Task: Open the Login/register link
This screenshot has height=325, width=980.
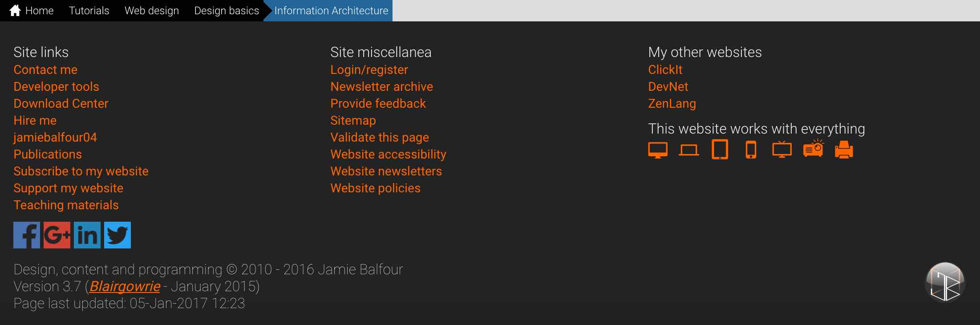Action: click(x=369, y=70)
